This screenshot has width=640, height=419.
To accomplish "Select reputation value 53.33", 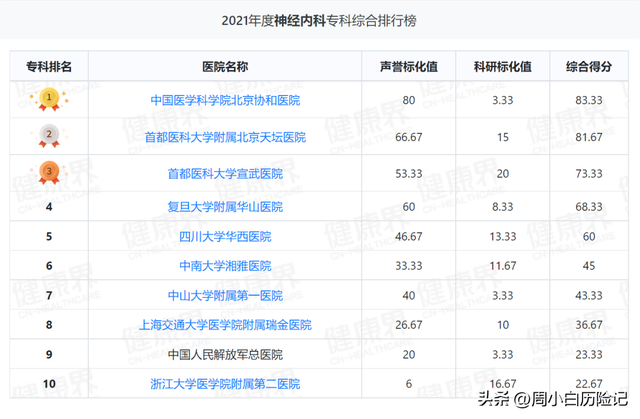I will (409, 174).
